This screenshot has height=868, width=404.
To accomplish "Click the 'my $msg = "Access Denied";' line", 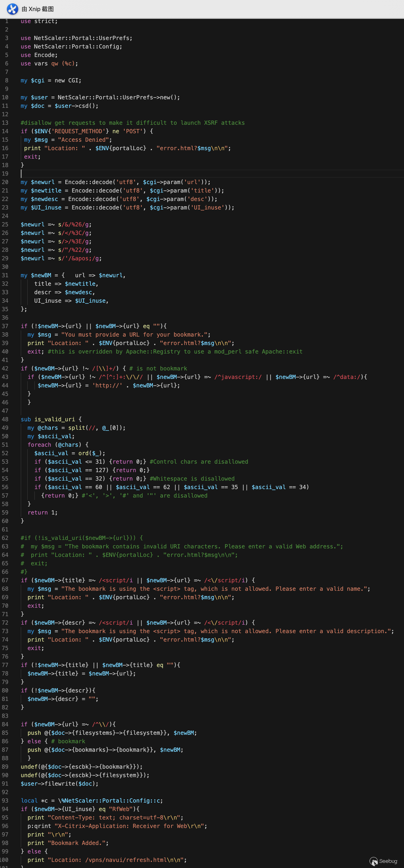I will pos(68,140).
